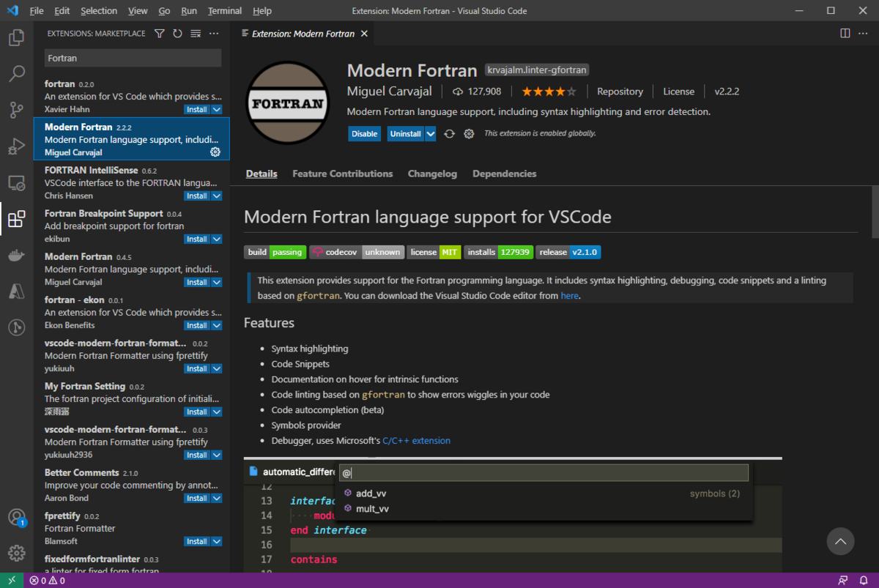The image size is (879, 588).
Task: Open the Run and Debug view
Action: [x=16, y=146]
